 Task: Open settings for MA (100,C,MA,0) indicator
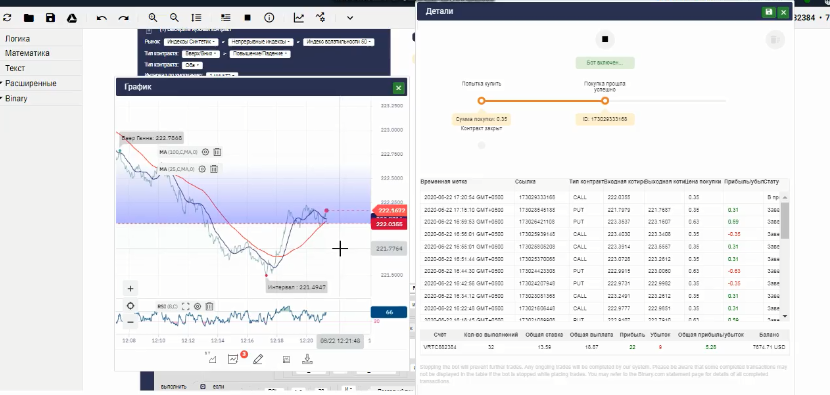(205, 152)
